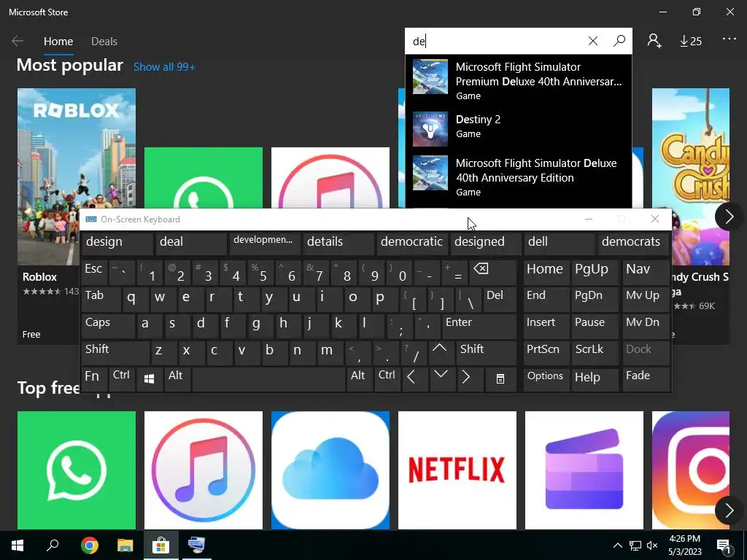
Task: Toggle the right Shift key
Action: click(x=486, y=352)
